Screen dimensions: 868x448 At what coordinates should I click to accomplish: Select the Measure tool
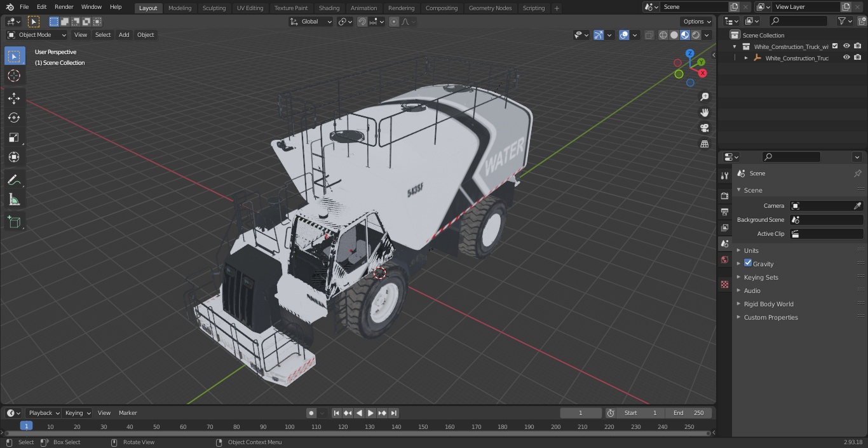click(x=14, y=200)
